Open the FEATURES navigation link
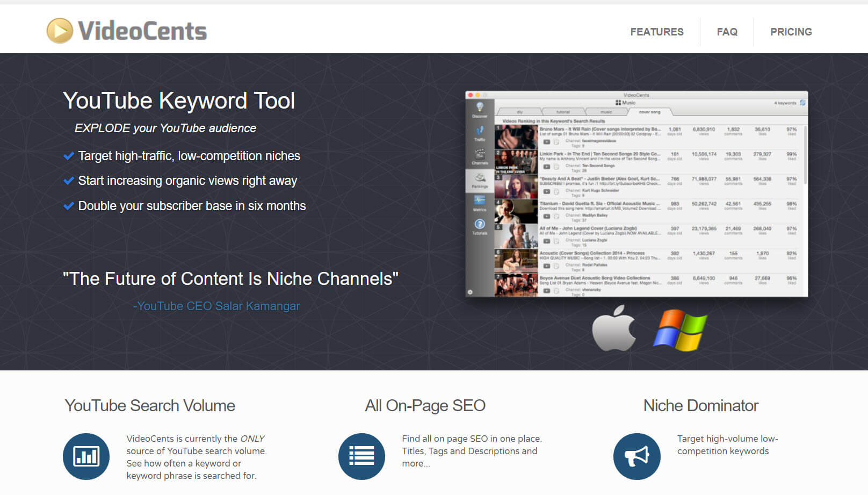 [656, 32]
